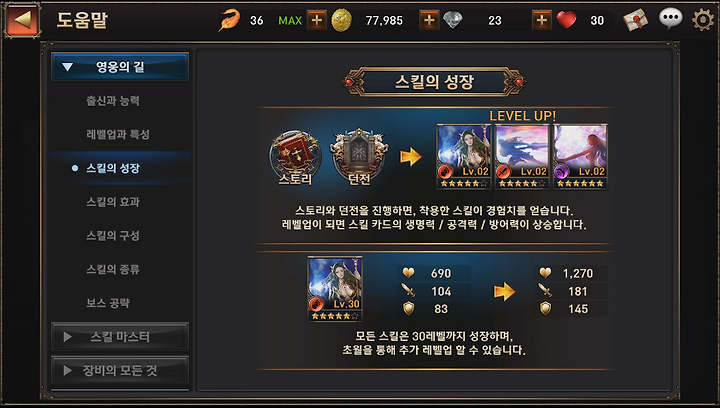Tap the 스토리 book icon
Viewport: 720px width, 408px height.
[295, 157]
